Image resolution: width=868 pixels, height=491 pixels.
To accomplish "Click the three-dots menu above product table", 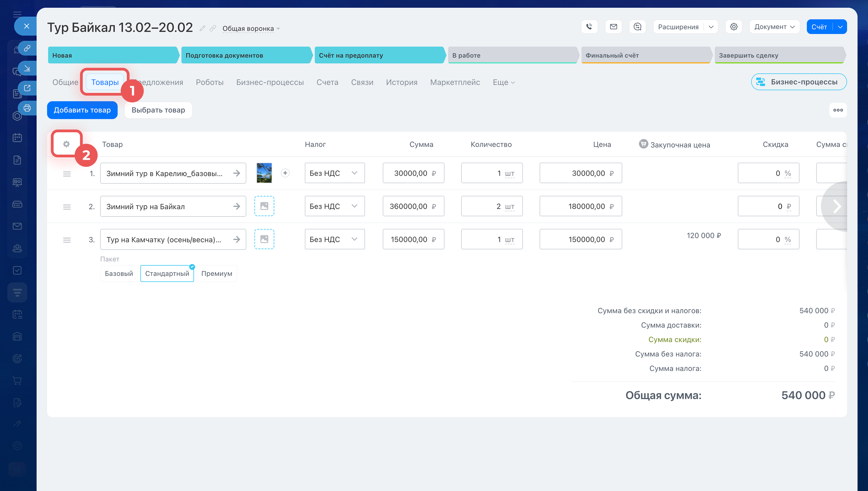I will pos(838,110).
